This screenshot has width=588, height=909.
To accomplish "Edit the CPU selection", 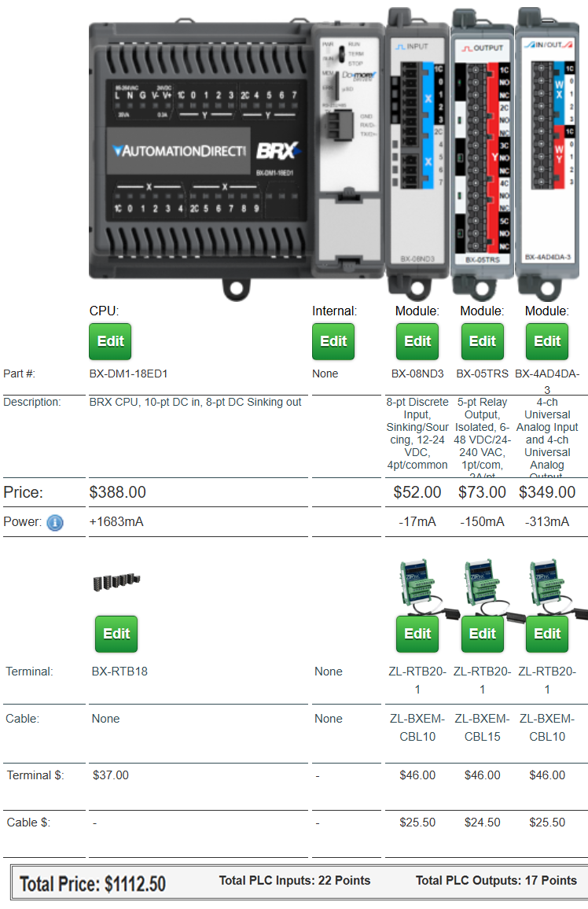I will 110,341.
